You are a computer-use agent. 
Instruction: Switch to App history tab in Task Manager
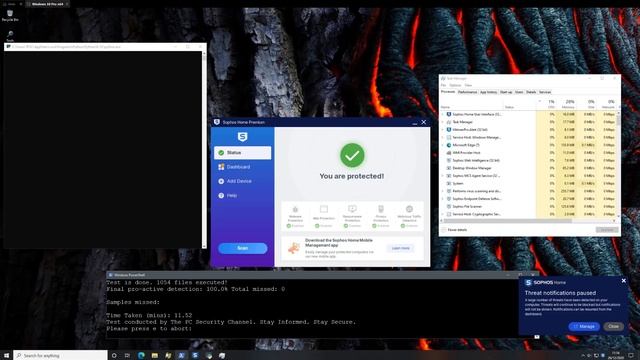[488, 92]
